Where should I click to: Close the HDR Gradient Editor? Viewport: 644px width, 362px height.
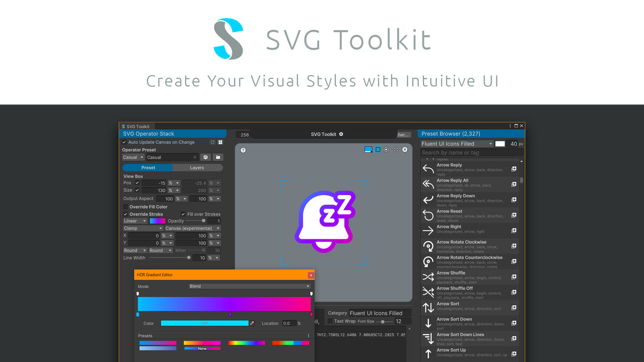point(311,275)
